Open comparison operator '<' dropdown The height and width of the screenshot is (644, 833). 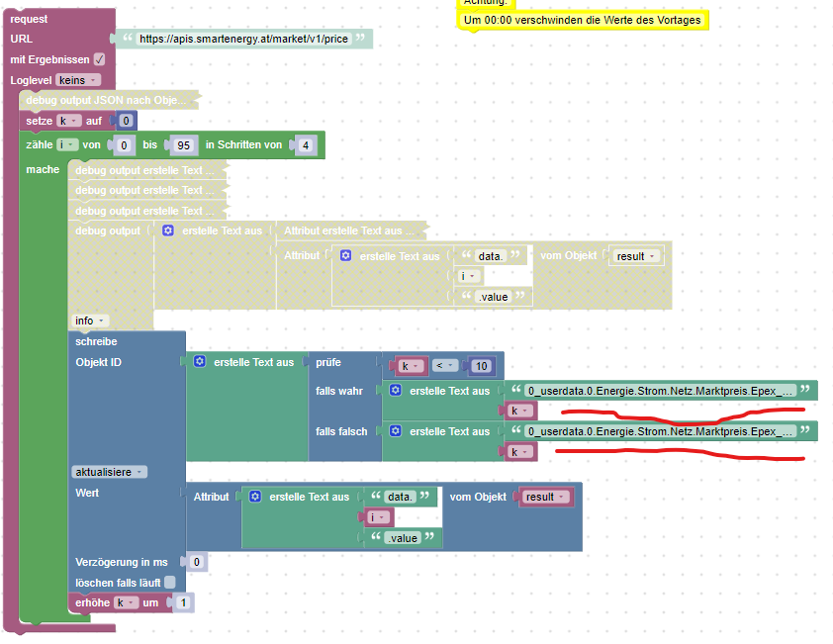445,366
